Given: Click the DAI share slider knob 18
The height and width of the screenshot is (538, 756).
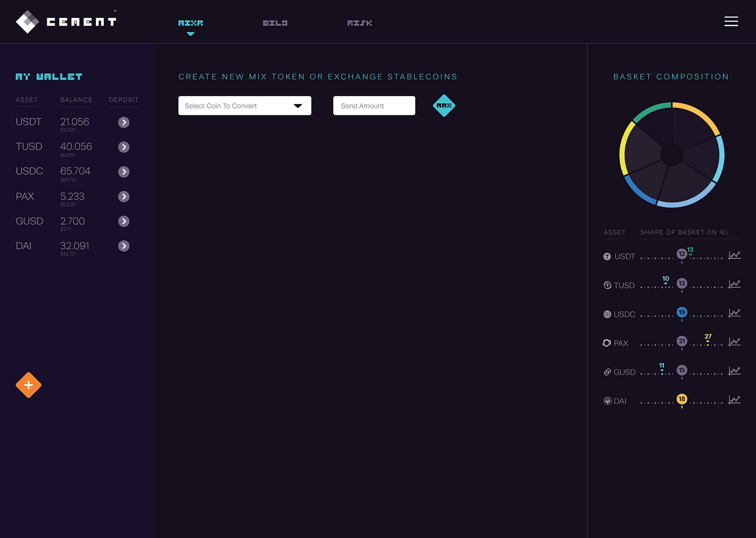Looking at the screenshot, I should point(682,399).
